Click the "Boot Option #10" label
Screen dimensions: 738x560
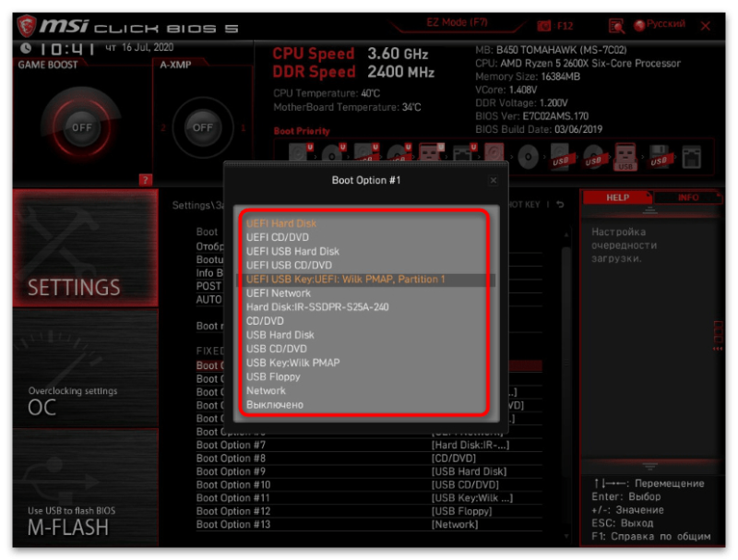[x=233, y=484]
